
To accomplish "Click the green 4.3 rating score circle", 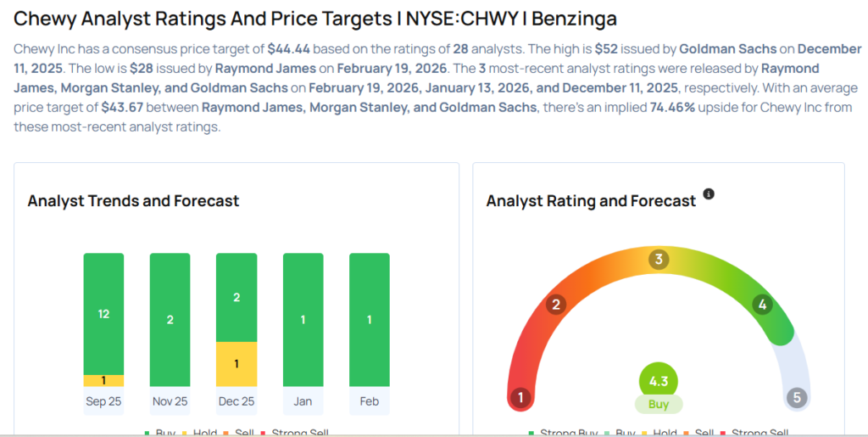I will pyautogui.click(x=659, y=380).
